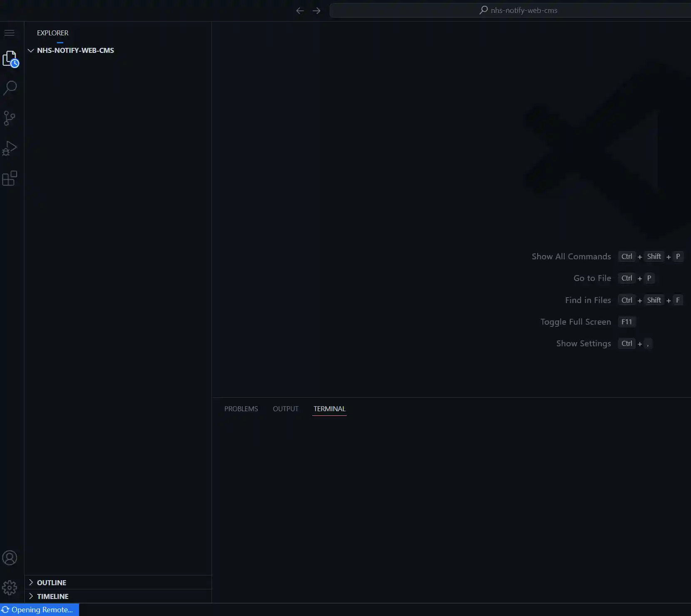Open the Manage gear menu
Screen dimensions: 691x616
[x=10, y=588]
